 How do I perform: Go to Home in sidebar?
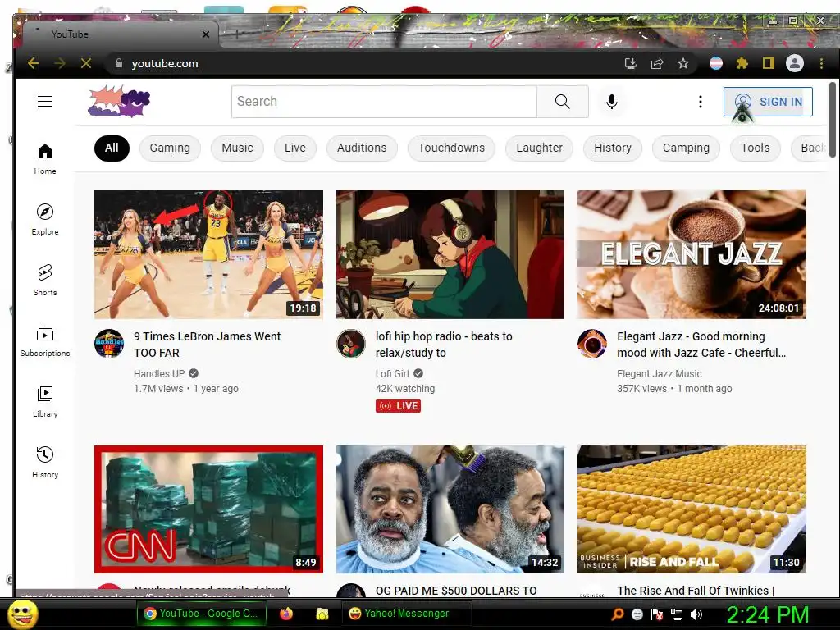click(45, 159)
